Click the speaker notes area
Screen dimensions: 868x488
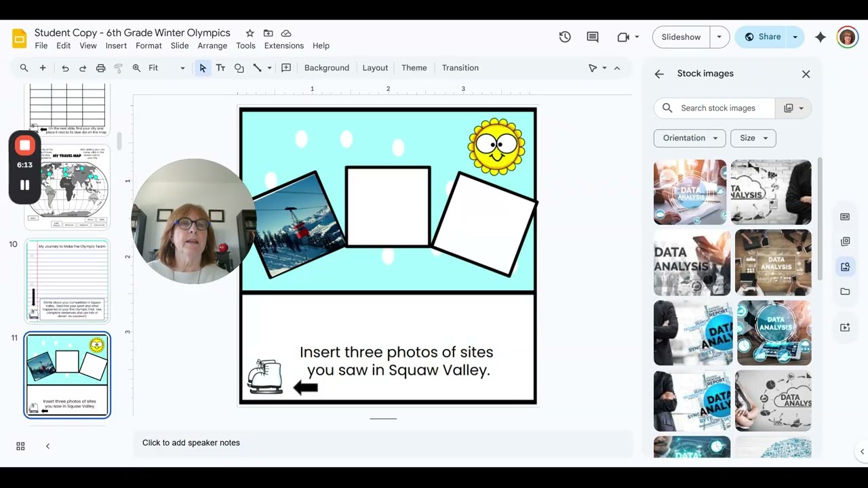[x=382, y=443]
